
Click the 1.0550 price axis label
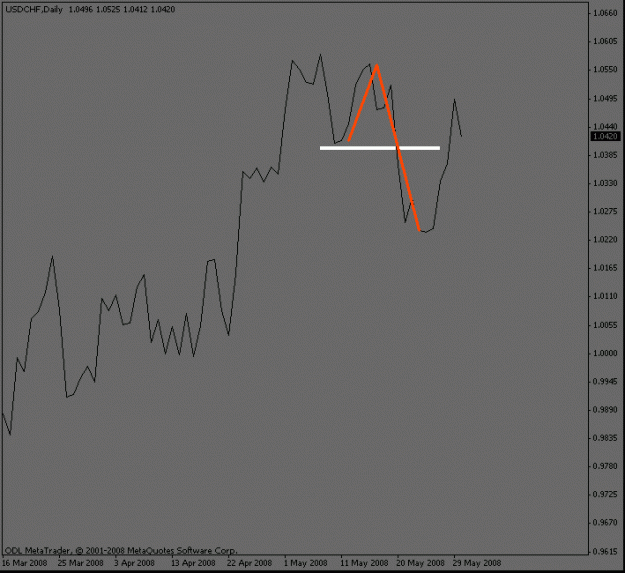tap(605, 70)
